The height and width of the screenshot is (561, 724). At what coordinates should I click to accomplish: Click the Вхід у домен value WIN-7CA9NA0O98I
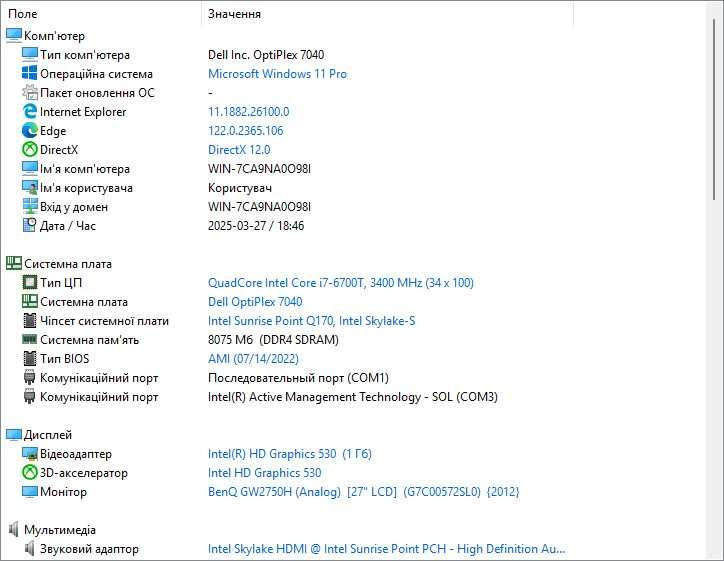259,206
